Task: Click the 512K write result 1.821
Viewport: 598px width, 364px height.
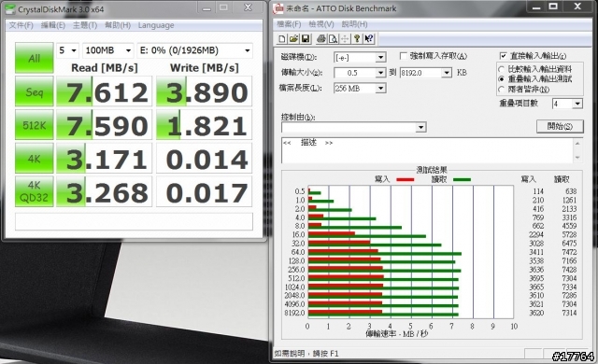Action: pos(204,125)
